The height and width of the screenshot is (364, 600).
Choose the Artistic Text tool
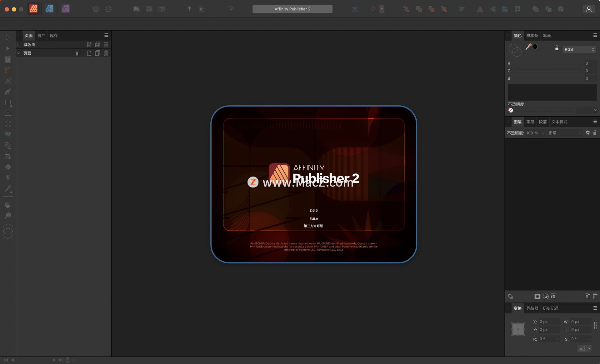(8, 81)
